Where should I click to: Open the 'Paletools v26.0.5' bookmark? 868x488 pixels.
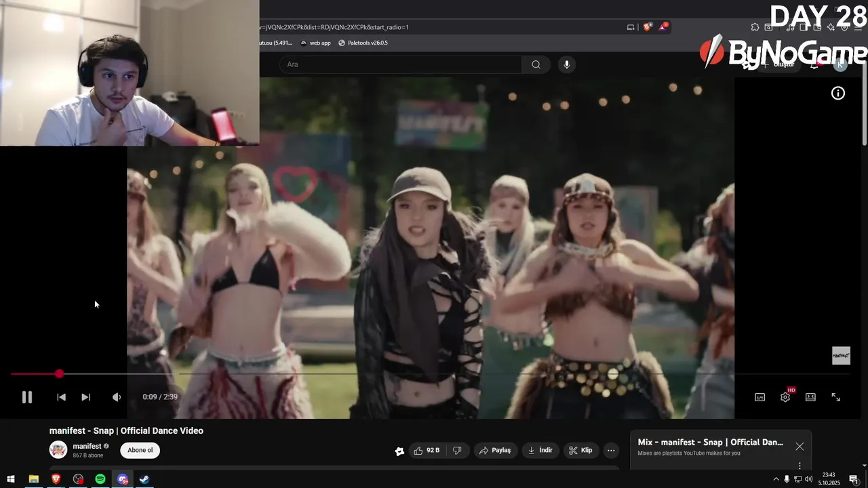(363, 43)
